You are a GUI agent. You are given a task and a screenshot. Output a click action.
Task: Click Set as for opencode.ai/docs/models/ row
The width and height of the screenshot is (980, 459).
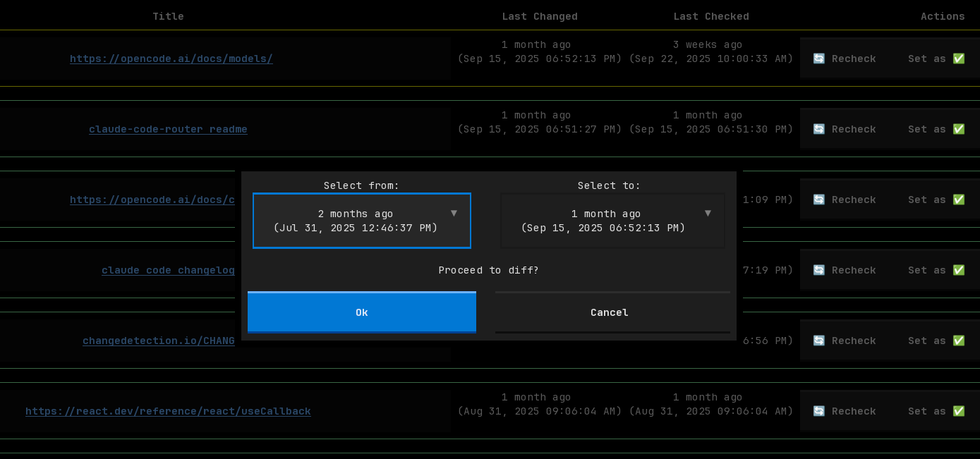coord(936,59)
